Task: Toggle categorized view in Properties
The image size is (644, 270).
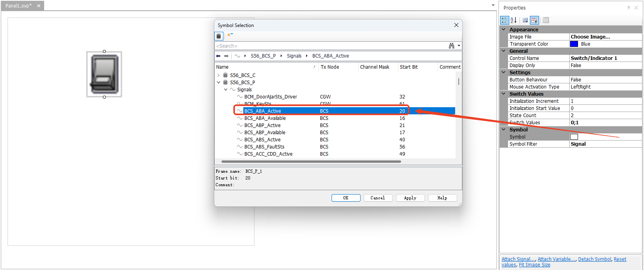Action: click(504, 20)
